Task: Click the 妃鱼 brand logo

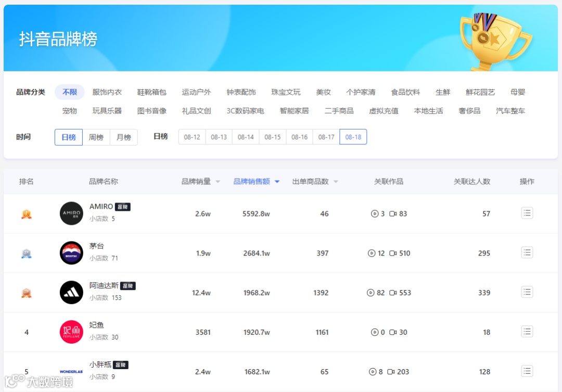Action: [71, 332]
